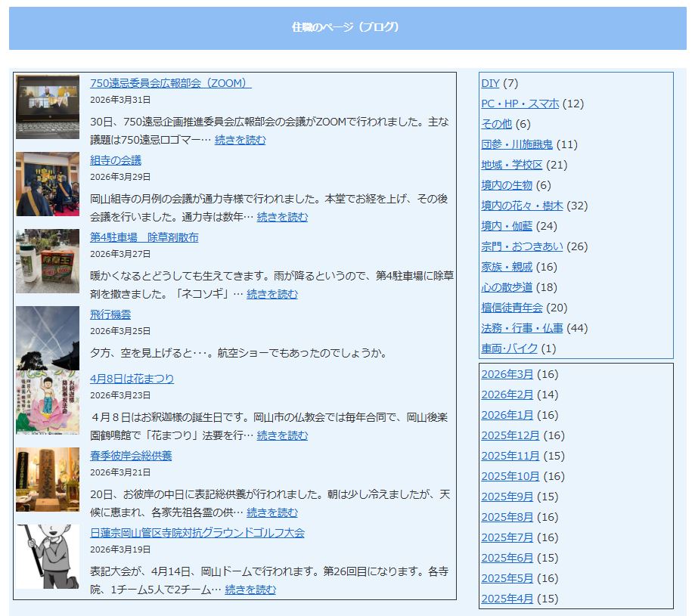Open the herbicide bottle thumbnail image
Viewport: 695px width, 616px height.
[x=47, y=261]
